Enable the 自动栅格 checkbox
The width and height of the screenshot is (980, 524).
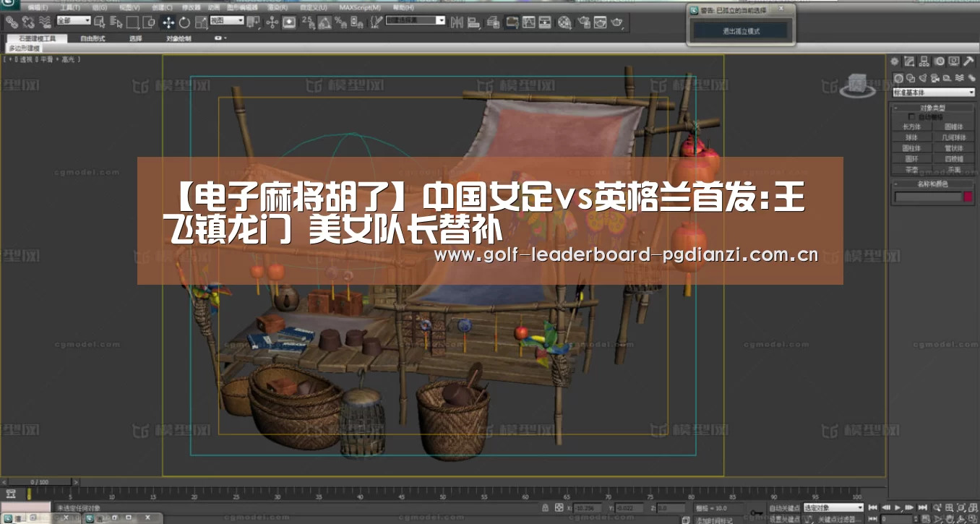tap(912, 116)
